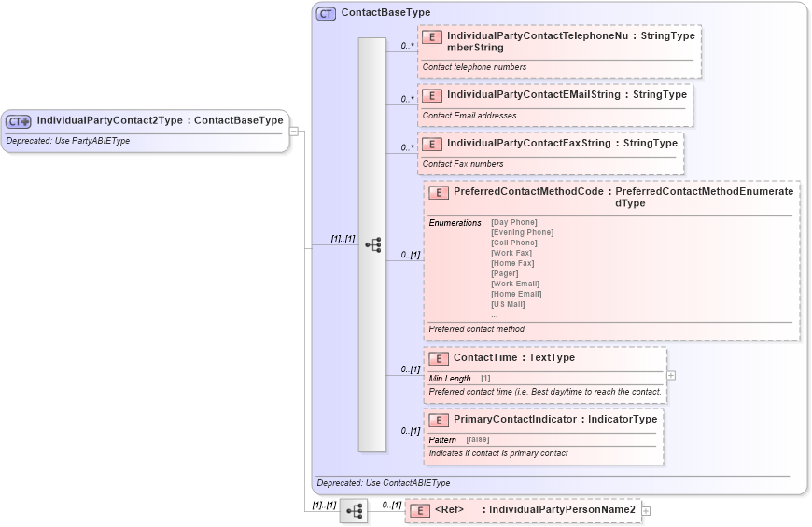This screenshot has width=812, height=527.
Task: Click the CT icon beside ContactBaseType
Action: coord(326,13)
